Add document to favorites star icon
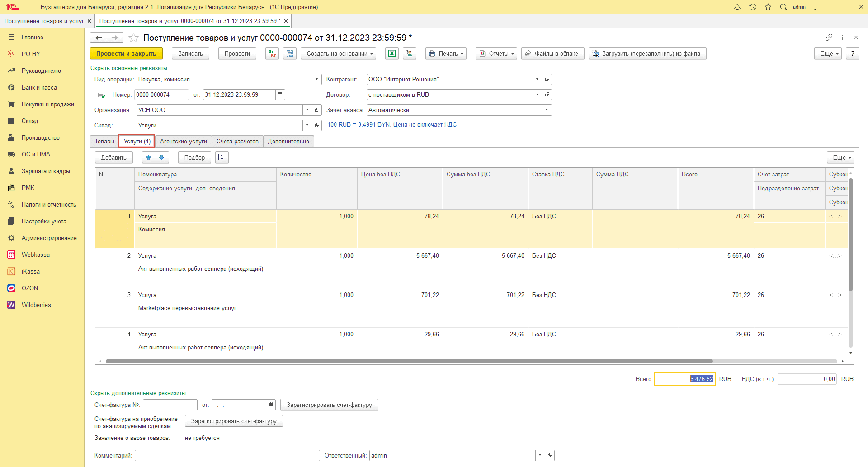 pos(133,38)
